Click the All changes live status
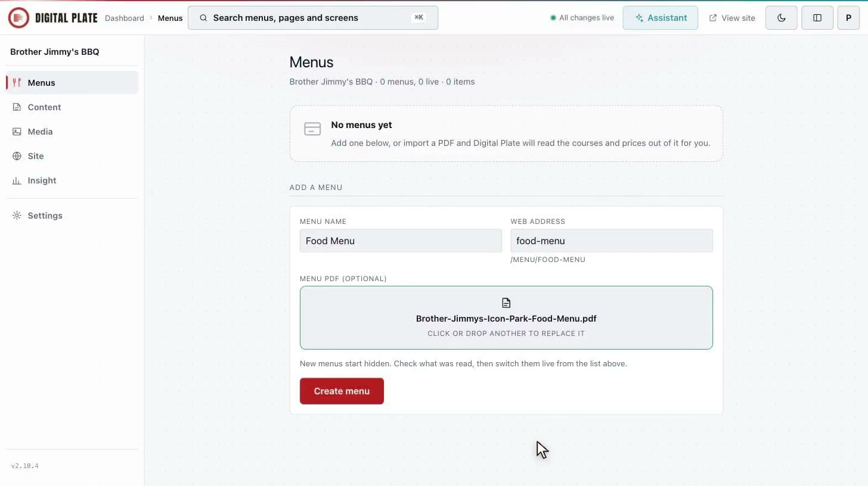868x486 pixels. [582, 18]
